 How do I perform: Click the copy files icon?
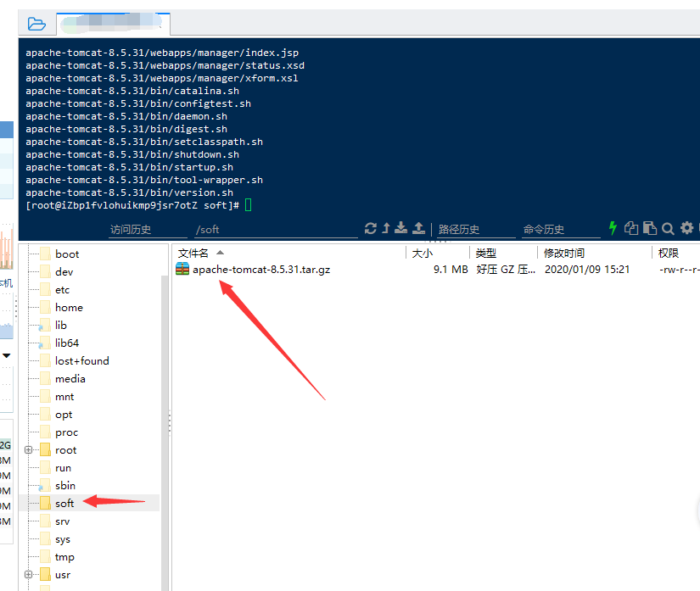point(631,229)
